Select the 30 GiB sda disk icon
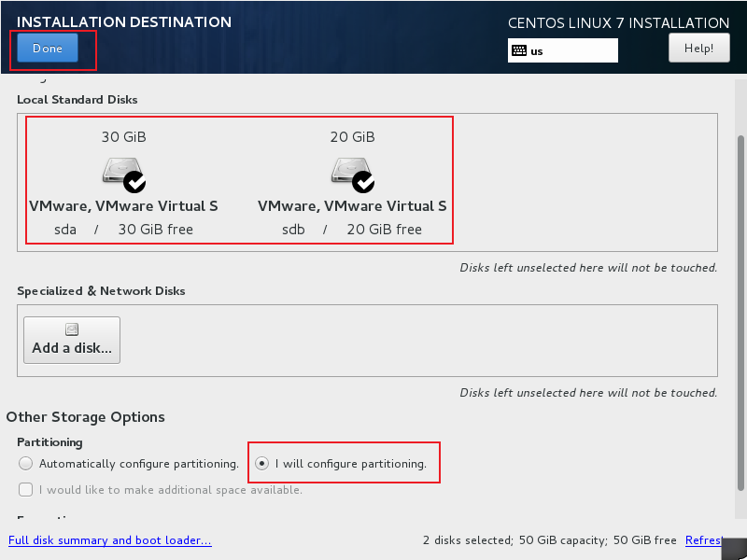Viewport: 747px width, 560px height. point(123,175)
